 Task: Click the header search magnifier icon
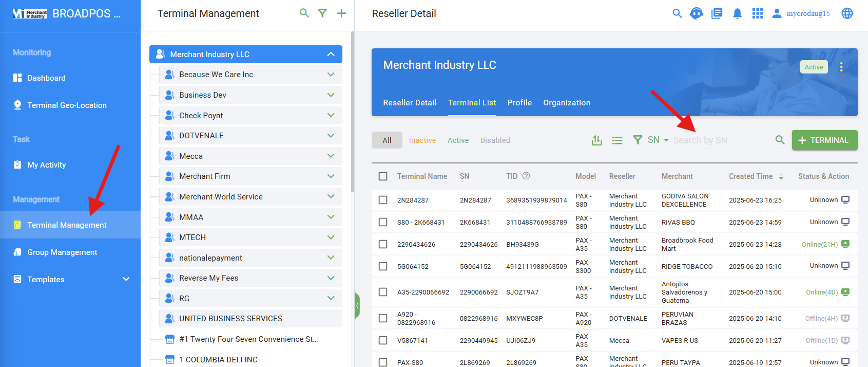tap(677, 13)
